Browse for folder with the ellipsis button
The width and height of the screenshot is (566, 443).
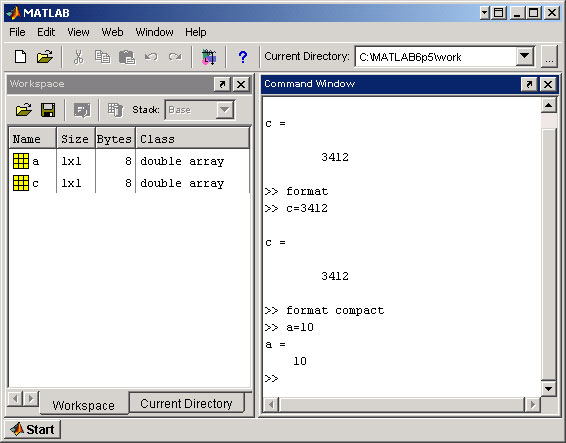click(549, 57)
